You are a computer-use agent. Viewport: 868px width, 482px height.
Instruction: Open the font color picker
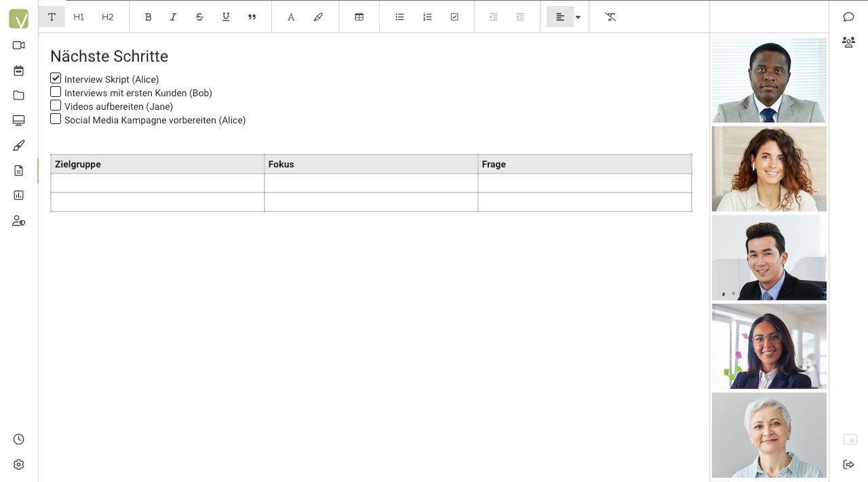tap(291, 17)
